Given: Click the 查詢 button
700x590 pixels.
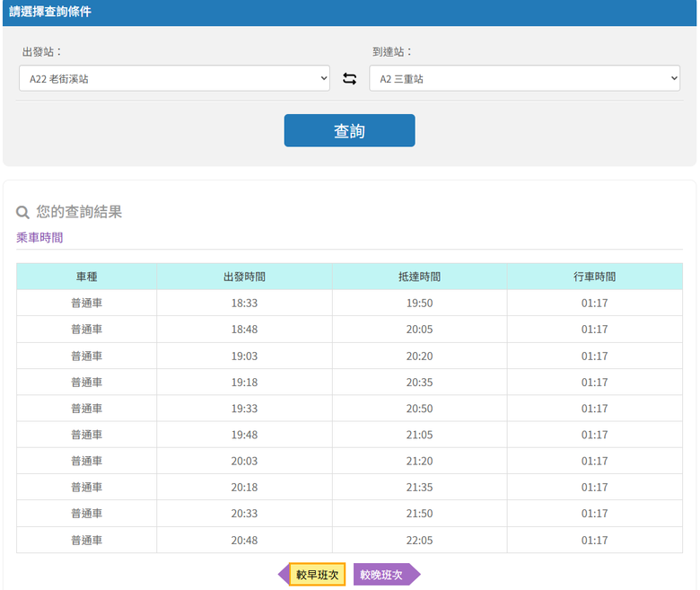Looking at the screenshot, I should 350,130.
